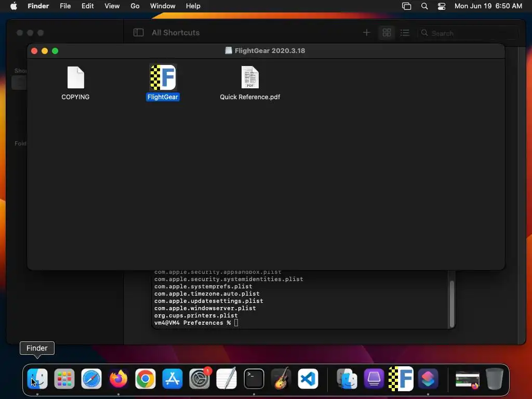532x399 pixels.
Task: Click the disk icon in FlightGear 2020.3.18 title
Action: point(229,50)
